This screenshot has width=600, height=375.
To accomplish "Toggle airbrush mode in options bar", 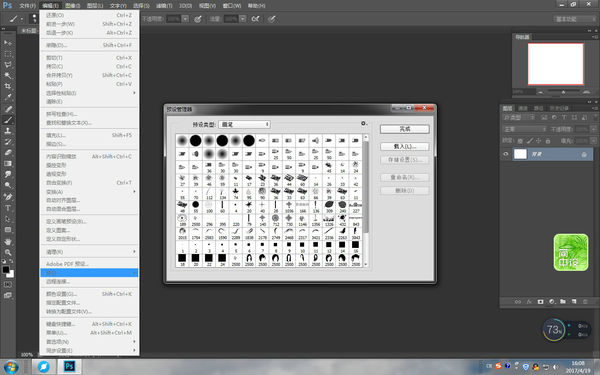I will point(256,19).
